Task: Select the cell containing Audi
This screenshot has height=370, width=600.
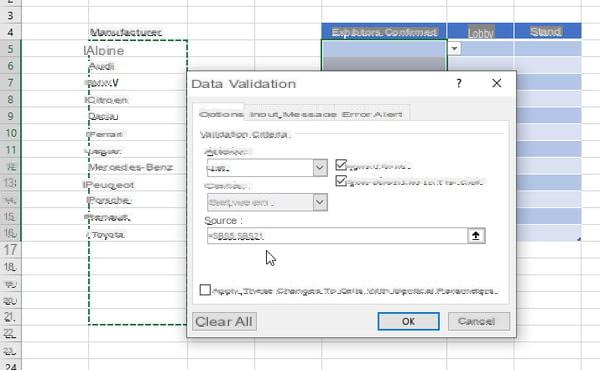Action: 138,66
